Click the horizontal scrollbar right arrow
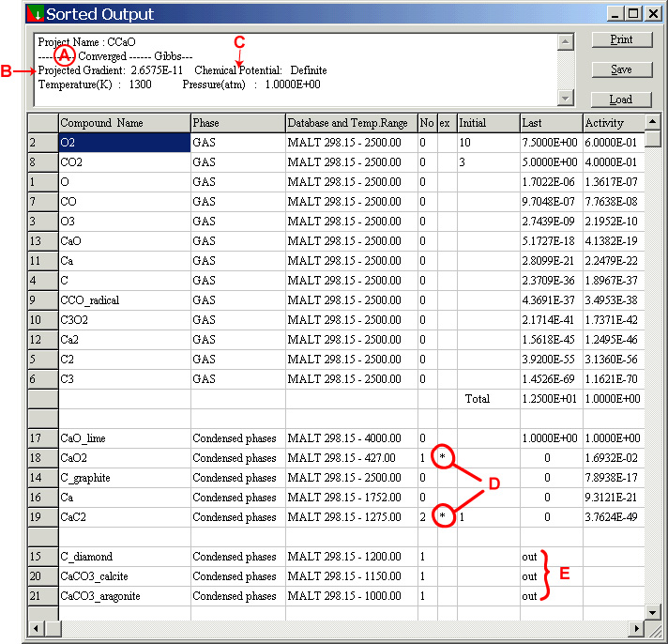668x644 pixels. click(x=637, y=628)
